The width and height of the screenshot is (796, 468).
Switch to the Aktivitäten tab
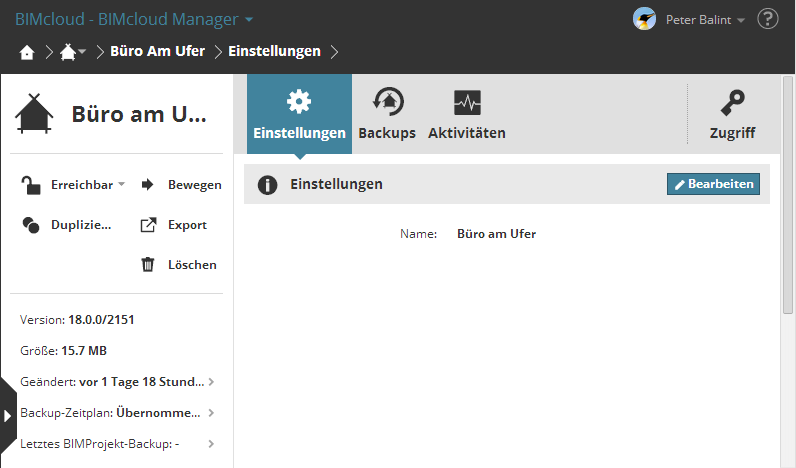pyautogui.click(x=467, y=114)
